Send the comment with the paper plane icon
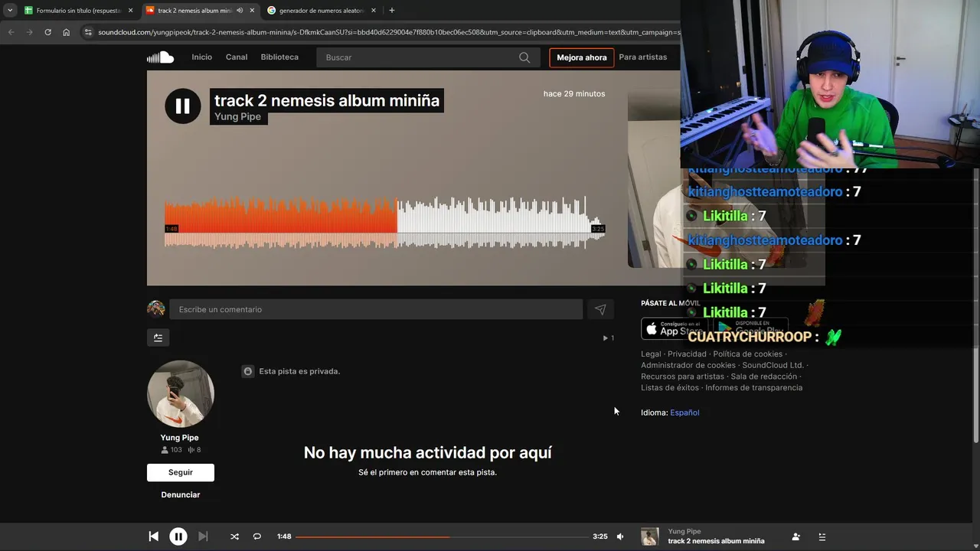 click(x=600, y=309)
